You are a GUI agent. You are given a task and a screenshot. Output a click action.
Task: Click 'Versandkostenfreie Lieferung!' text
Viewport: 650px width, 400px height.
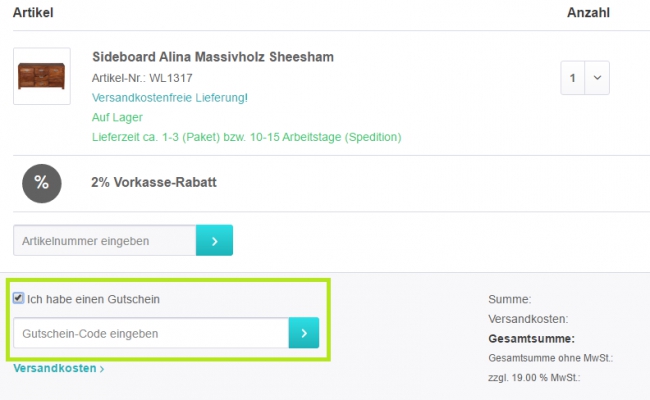[x=169, y=97]
